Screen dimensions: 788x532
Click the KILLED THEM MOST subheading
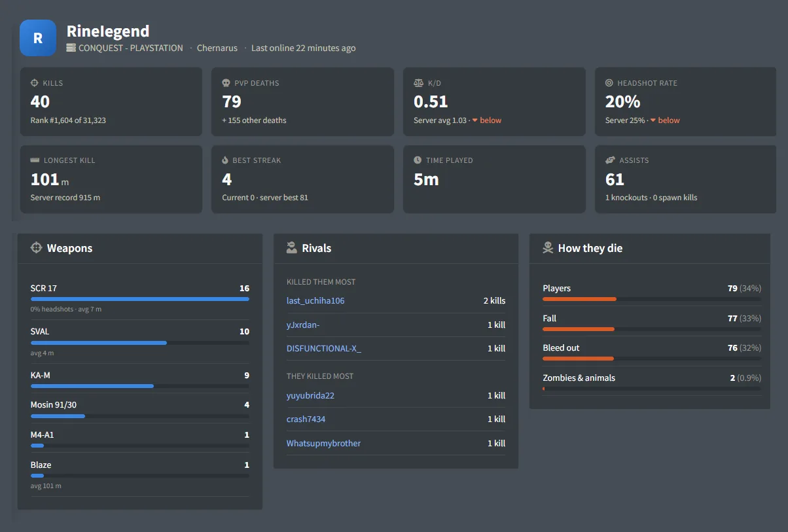pos(321,282)
